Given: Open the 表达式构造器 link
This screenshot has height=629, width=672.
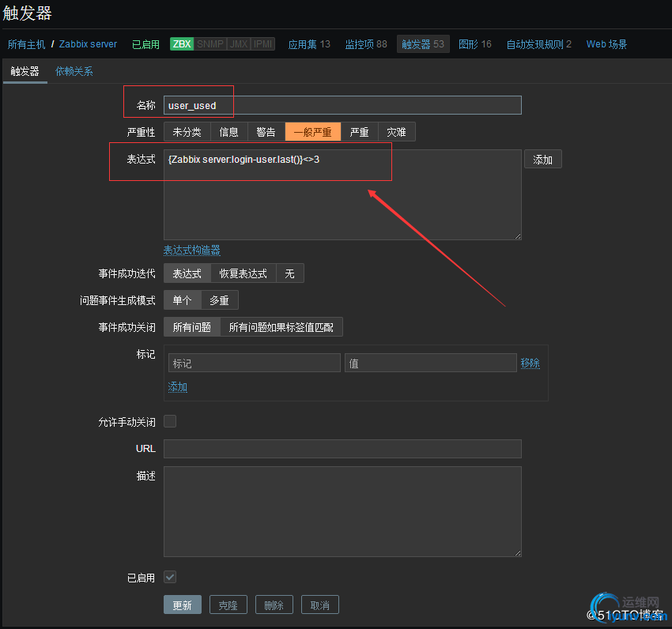Looking at the screenshot, I should tap(191, 250).
